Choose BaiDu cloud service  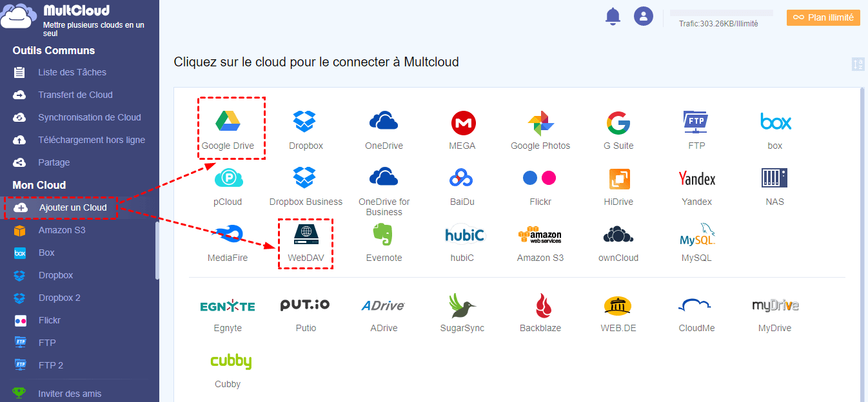462,178
